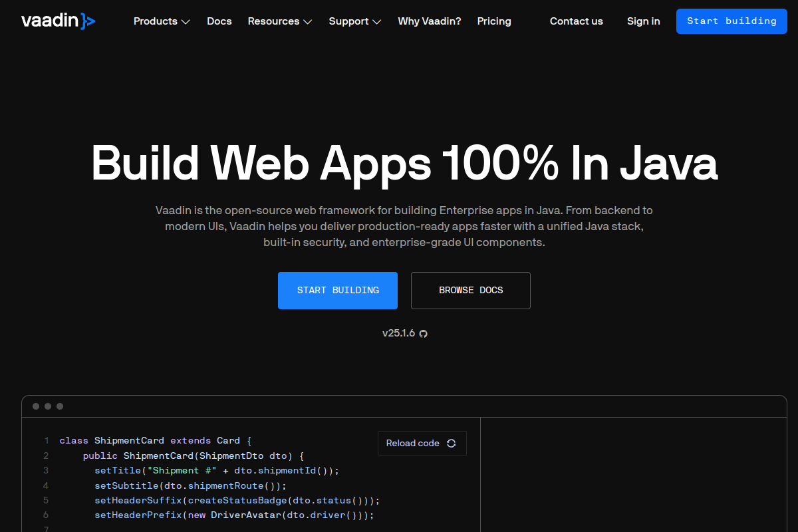Click Start building in the header
The height and width of the screenshot is (532, 798).
(731, 21)
